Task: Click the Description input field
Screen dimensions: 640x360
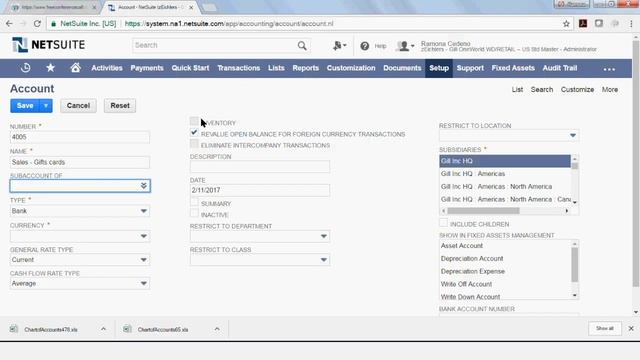Action: [260, 167]
